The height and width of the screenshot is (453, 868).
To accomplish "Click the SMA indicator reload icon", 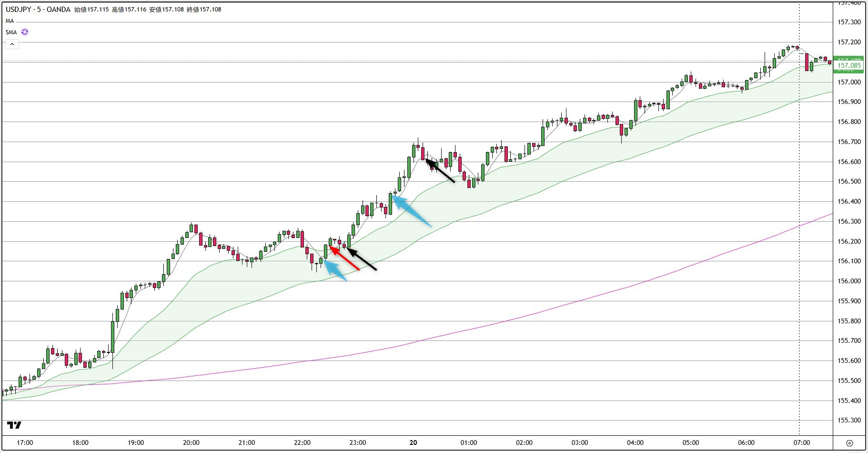I will point(25,32).
